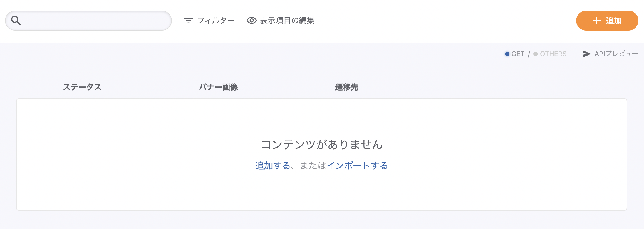Click the paper plane API preview icon
The width and height of the screenshot is (644, 229).
pos(587,54)
